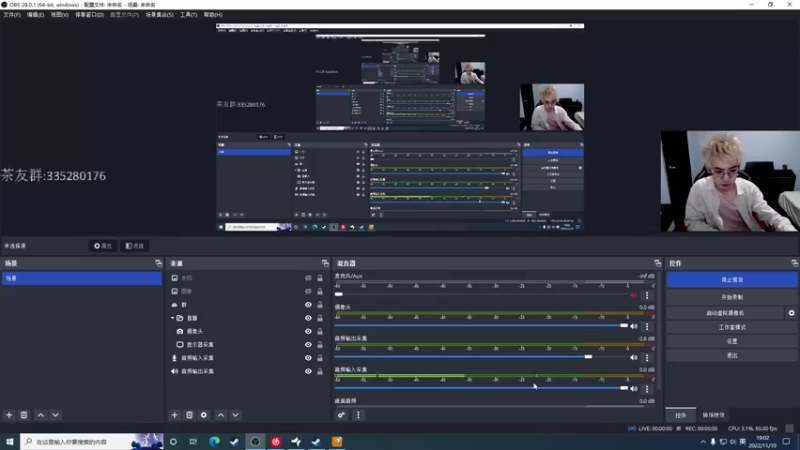Adjust the 音频输出采集 volume slider handle
Viewport: 800px width, 450px height.
588,357
